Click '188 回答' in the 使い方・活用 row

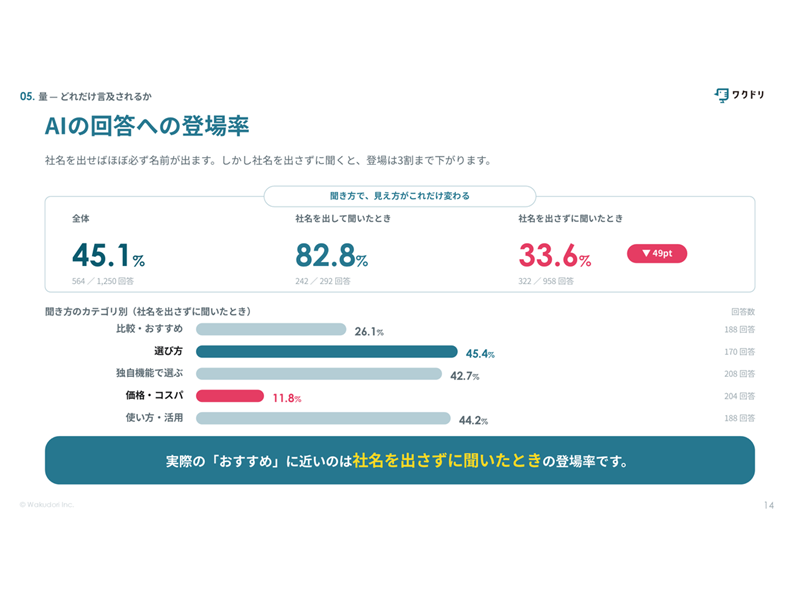click(x=740, y=418)
